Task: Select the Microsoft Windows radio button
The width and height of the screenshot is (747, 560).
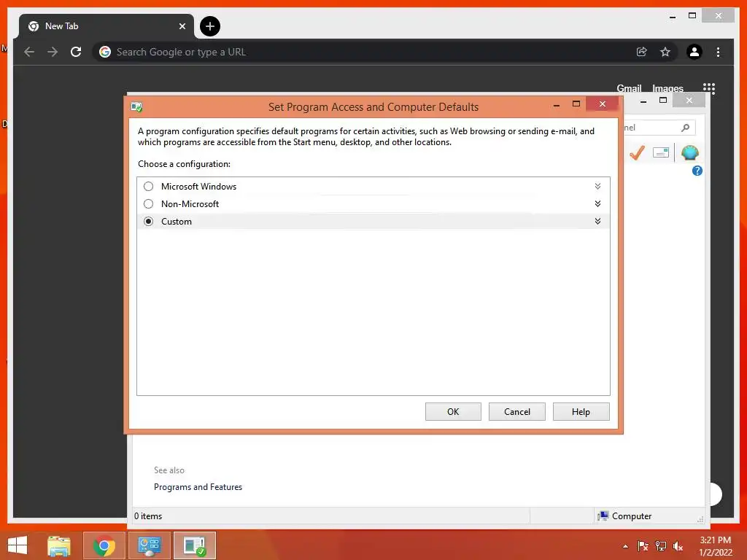Action: pos(149,186)
